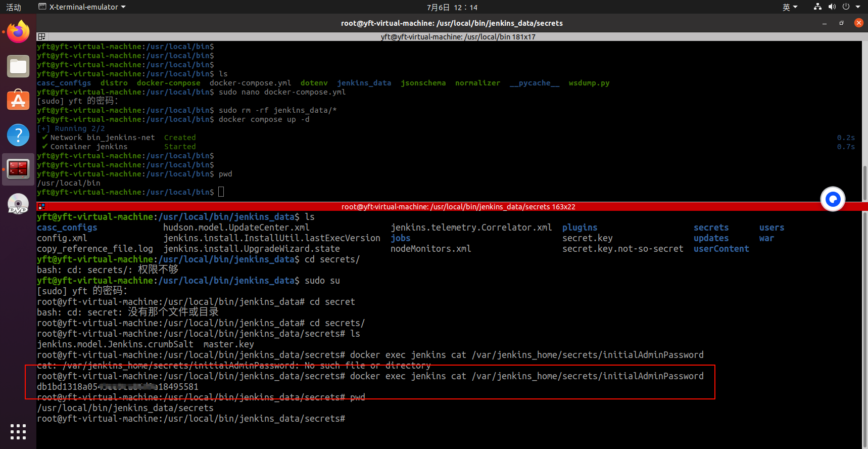The height and width of the screenshot is (449, 868).
Task: Open the Help icon in dock
Action: pyautogui.click(x=18, y=135)
